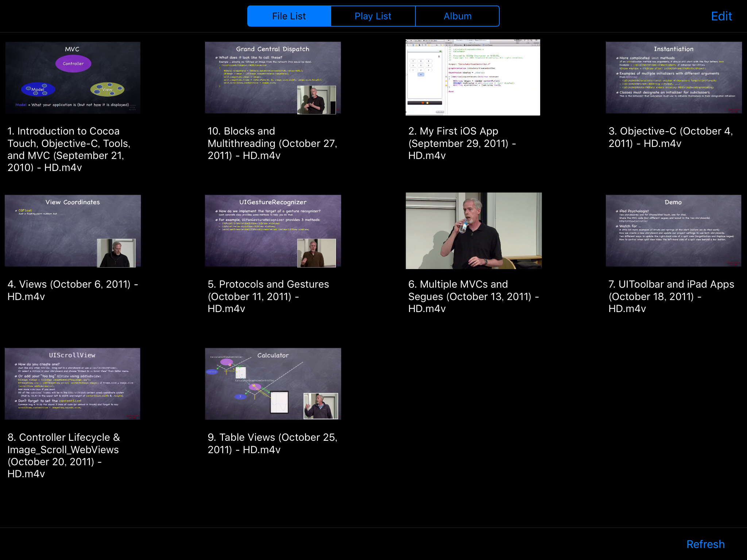Open Grand Central Dispatch video thumbnail
This screenshot has height=560, width=747.
(273, 77)
